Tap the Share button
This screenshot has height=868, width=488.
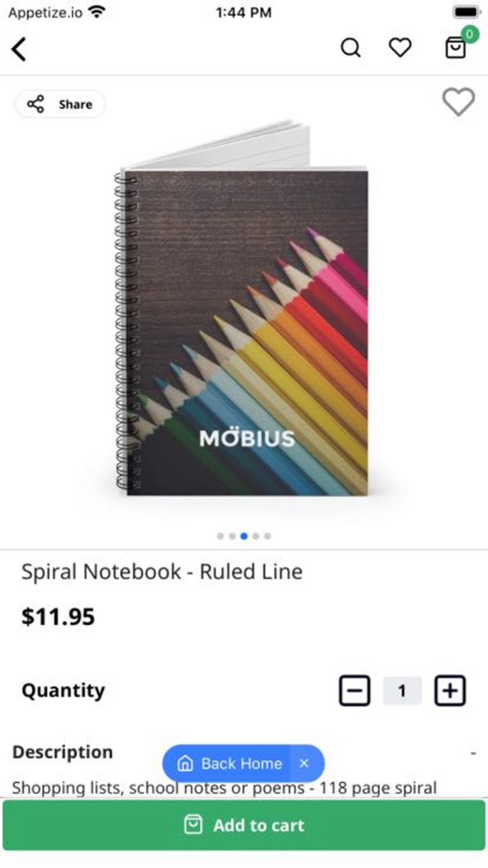click(x=60, y=104)
